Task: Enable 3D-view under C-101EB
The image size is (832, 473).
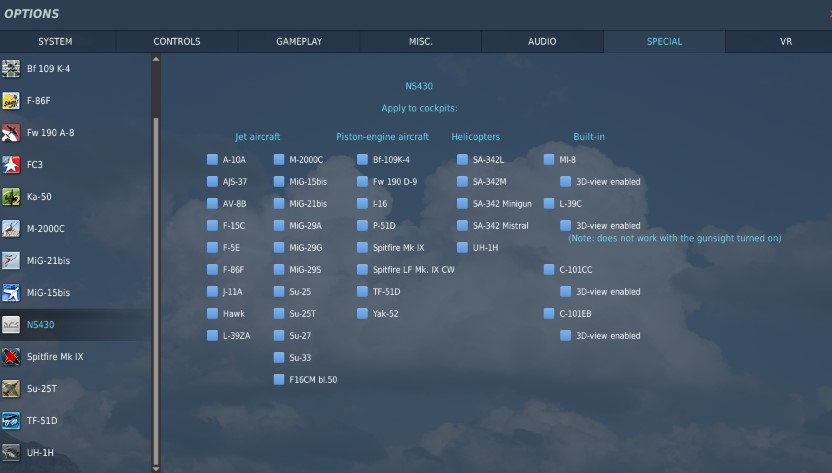Action: click(x=566, y=336)
